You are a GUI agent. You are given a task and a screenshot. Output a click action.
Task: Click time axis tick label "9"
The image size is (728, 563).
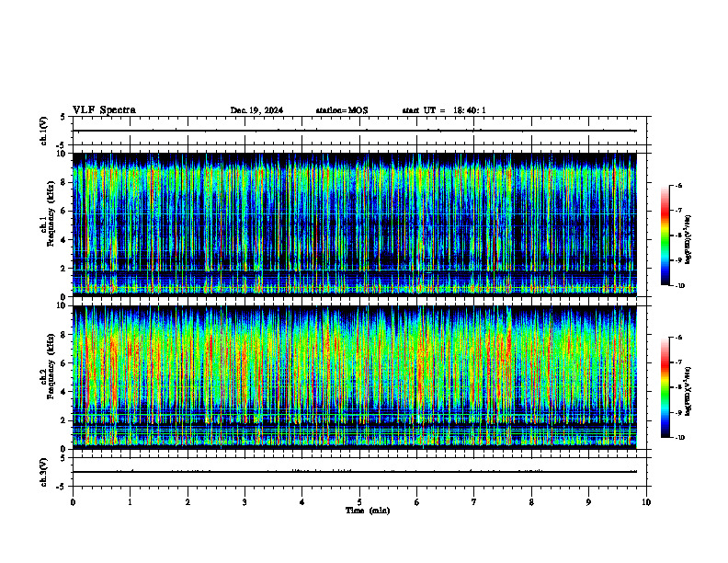click(x=588, y=502)
